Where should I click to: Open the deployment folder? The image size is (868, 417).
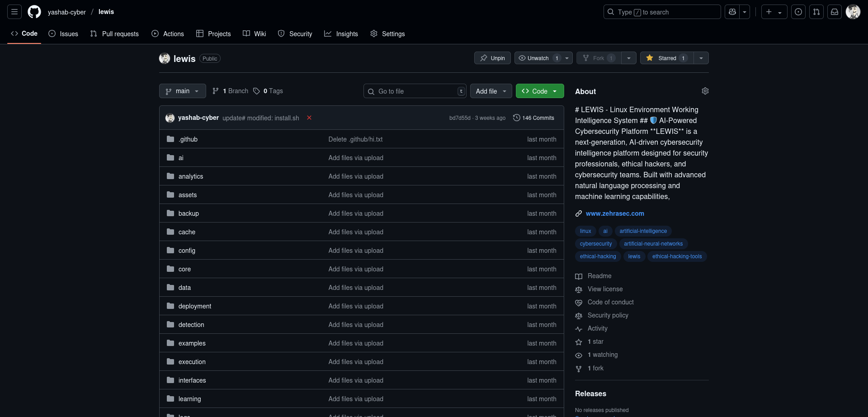click(195, 306)
